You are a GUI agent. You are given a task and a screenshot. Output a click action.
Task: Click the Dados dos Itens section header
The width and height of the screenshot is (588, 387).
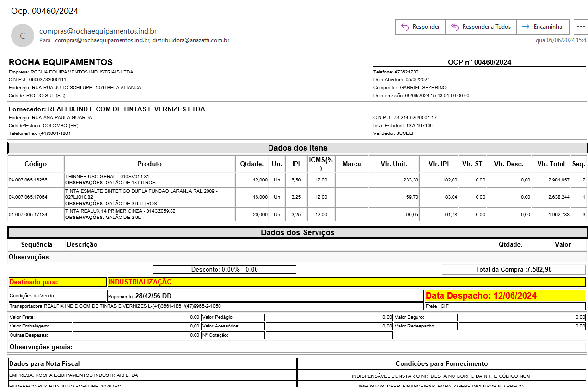pyautogui.click(x=297, y=148)
